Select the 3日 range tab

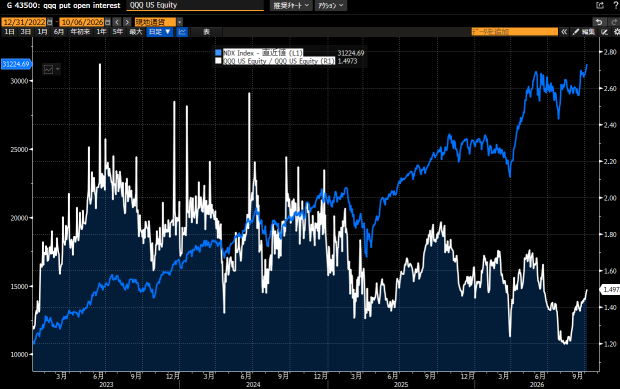(26, 32)
